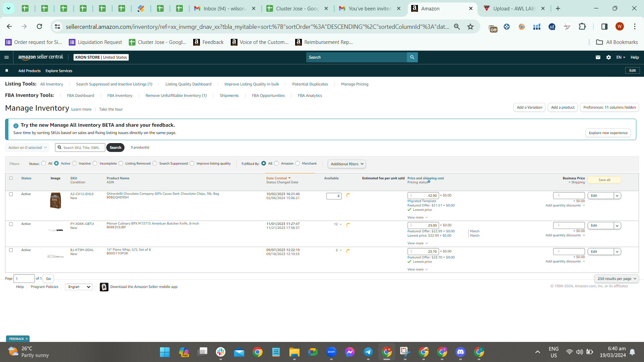Screen dimensions: 644x362
Task: Open the FBA Dashboard link
Action: click(x=80, y=96)
